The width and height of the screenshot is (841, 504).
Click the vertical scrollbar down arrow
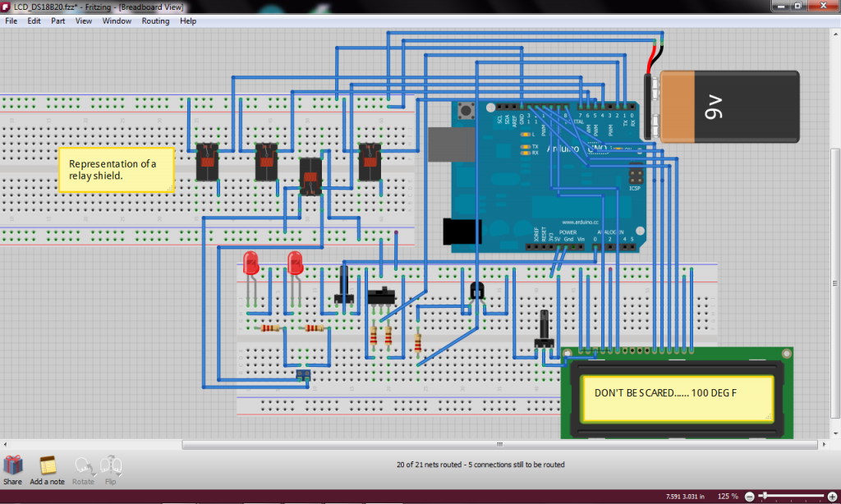point(835,433)
